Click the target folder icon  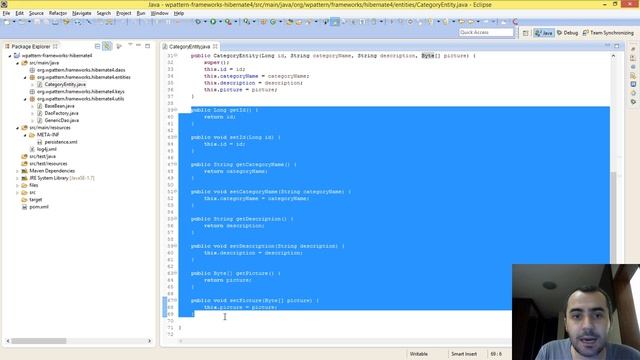(24, 200)
